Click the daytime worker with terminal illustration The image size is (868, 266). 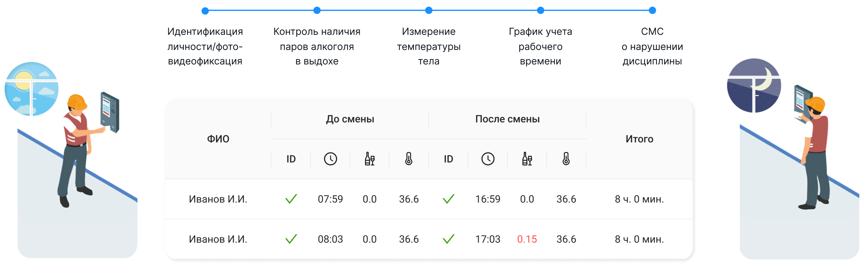[x=78, y=152]
